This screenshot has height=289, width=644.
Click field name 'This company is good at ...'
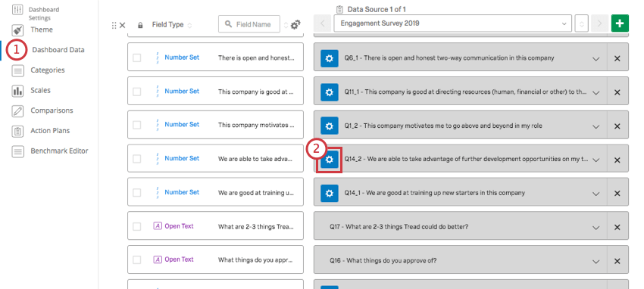tap(255, 92)
